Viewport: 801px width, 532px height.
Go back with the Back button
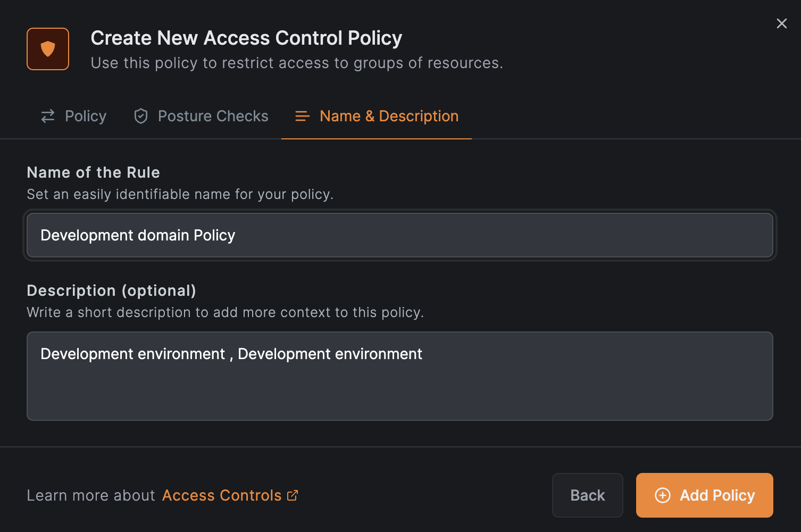coord(588,495)
